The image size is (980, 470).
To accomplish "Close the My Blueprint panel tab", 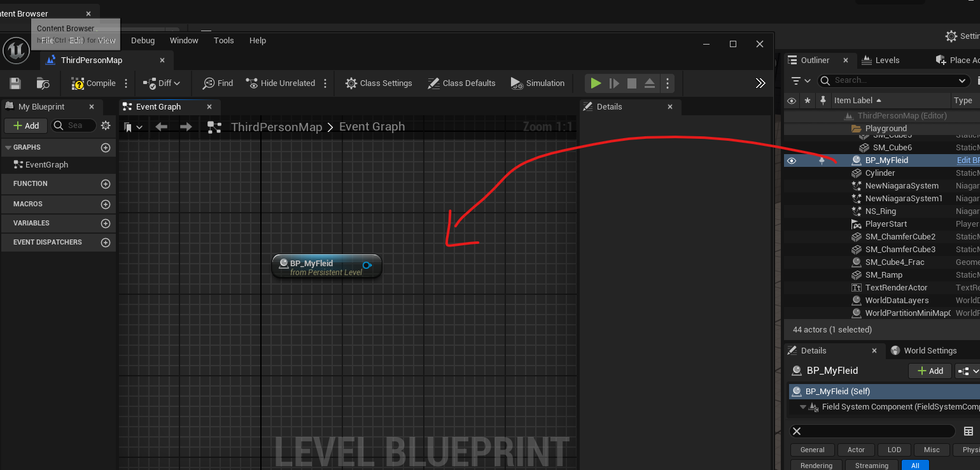I will (x=92, y=107).
